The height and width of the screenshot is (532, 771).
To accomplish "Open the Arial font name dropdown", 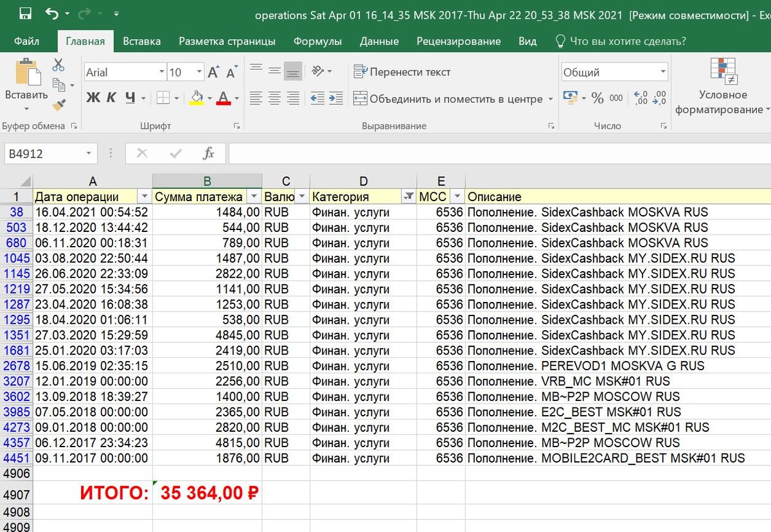I will coord(161,72).
